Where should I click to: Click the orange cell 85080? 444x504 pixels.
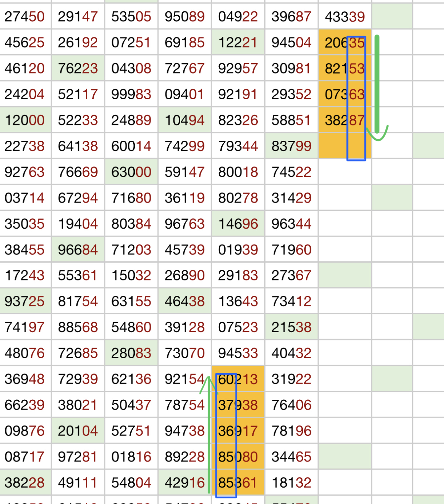pos(238,457)
